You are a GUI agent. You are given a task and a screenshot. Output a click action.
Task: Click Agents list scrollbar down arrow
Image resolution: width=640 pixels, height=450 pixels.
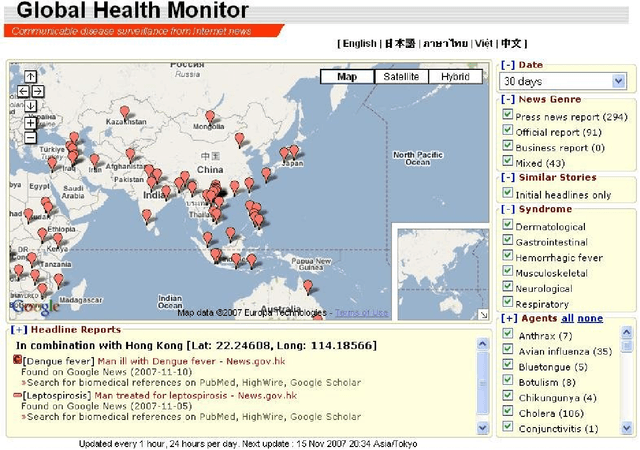[627, 428]
